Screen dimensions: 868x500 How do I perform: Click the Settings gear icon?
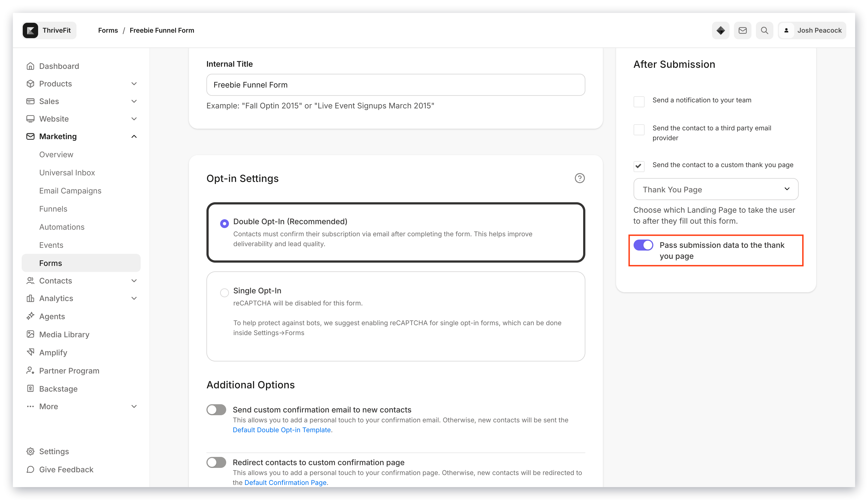click(30, 451)
